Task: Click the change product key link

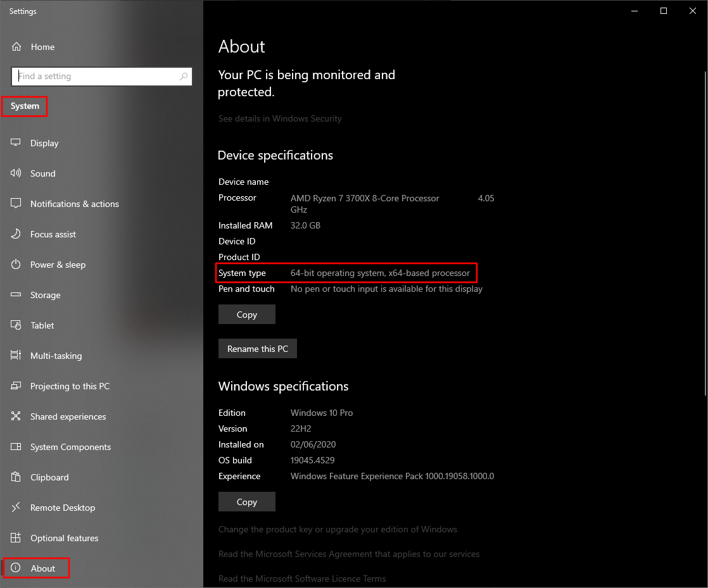Action: pos(337,529)
